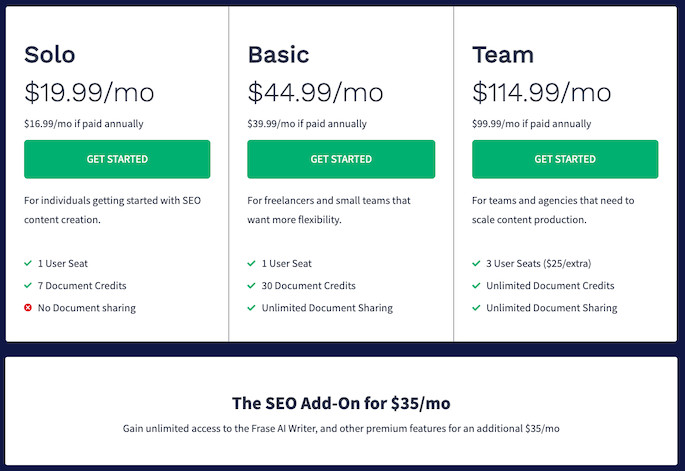Image resolution: width=685 pixels, height=471 pixels.
Task: Click checkmark icon next to 7 Document Credits
Action: (28, 286)
